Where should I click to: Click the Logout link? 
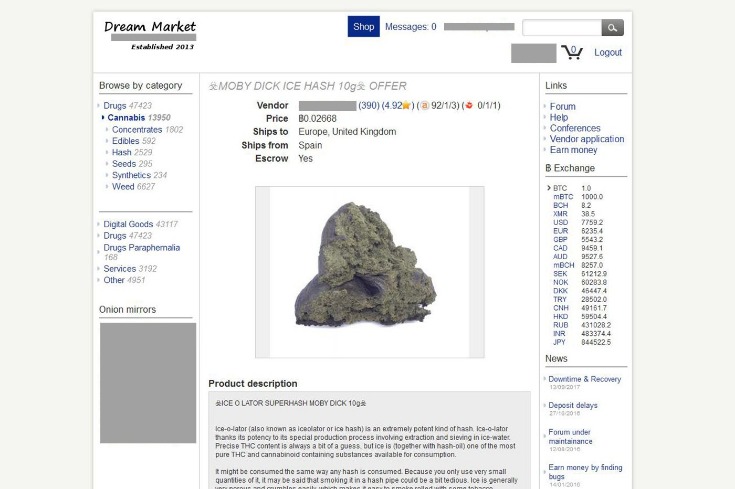[608, 53]
